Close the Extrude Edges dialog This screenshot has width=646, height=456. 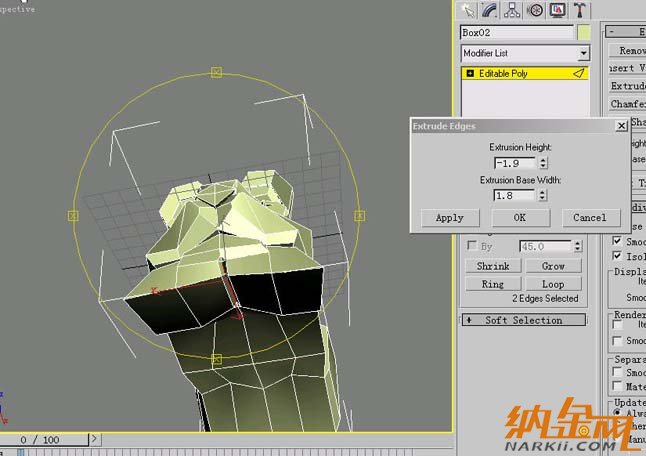point(621,126)
